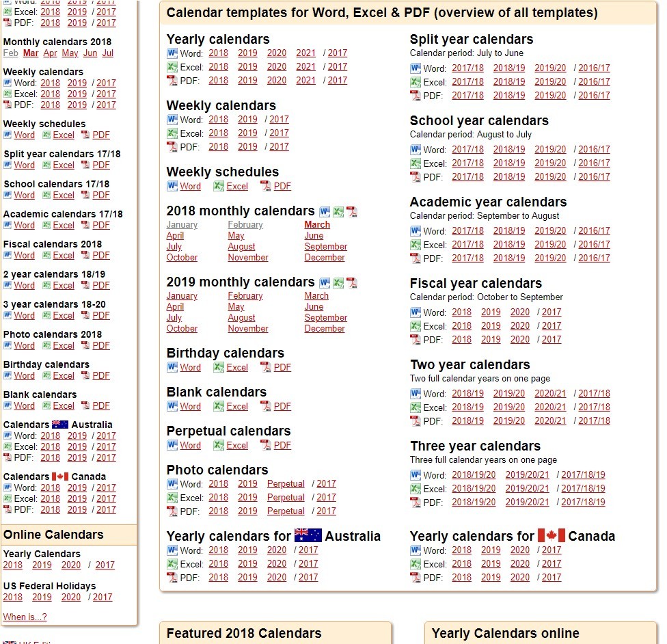Click the Canada flag in sidebar Calendars heading
Screen dimensions: 667x644
(x=60, y=477)
